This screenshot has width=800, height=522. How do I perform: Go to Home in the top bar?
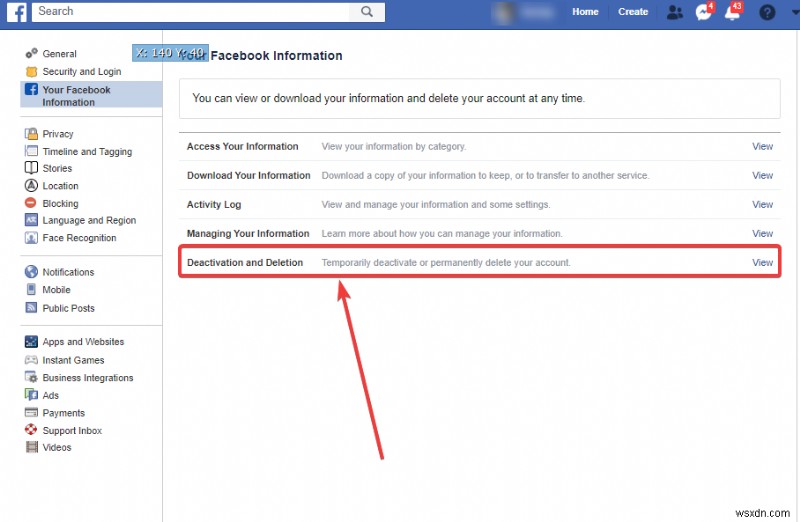(x=585, y=12)
